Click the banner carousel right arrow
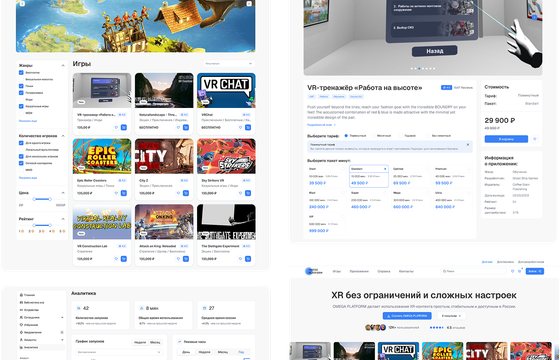The width and height of the screenshot is (560, 360). pyautogui.click(x=249, y=4)
